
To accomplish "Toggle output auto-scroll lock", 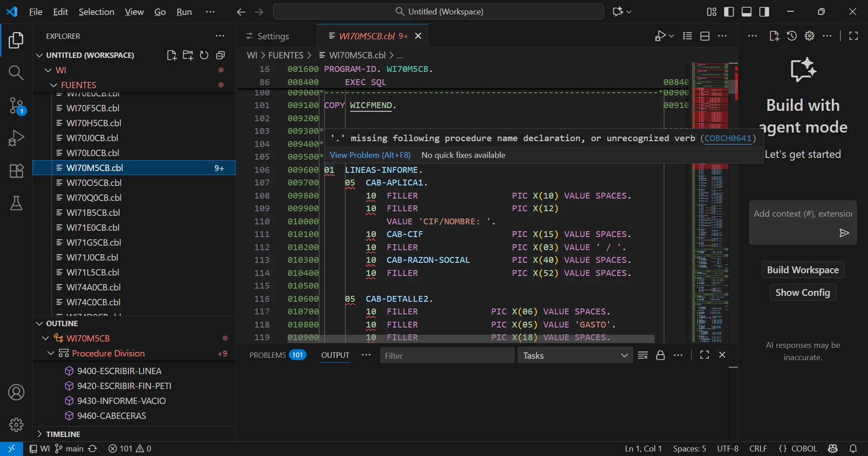I will (x=660, y=355).
